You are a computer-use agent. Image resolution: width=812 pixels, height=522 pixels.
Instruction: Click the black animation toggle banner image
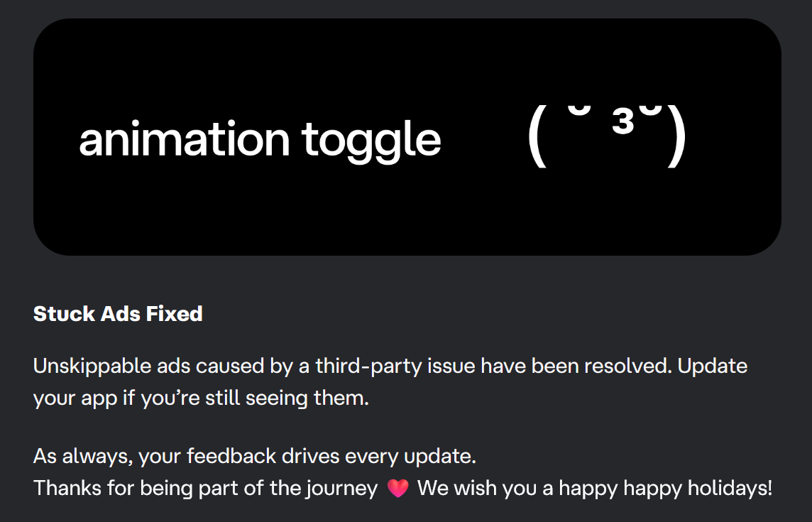[x=407, y=137]
